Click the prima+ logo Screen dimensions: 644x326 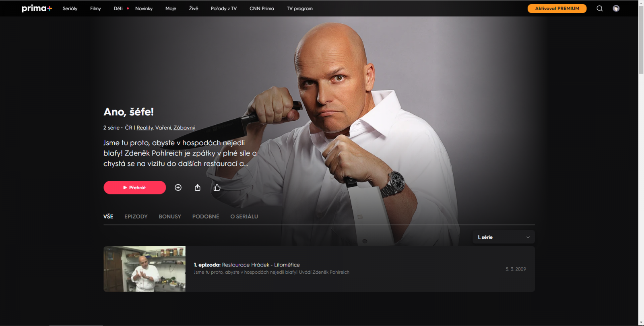click(x=37, y=8)
